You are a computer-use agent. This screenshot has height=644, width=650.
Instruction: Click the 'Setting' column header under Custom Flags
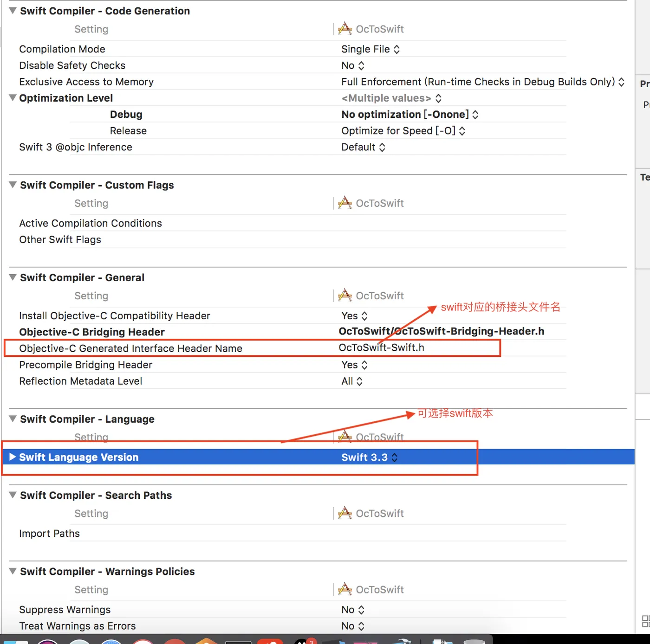(91, 203)
